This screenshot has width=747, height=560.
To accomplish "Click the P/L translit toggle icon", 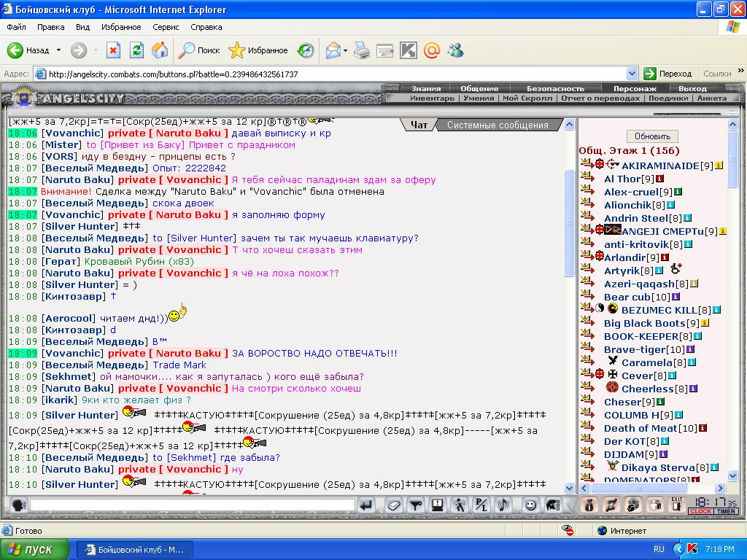I will point(481,505).
